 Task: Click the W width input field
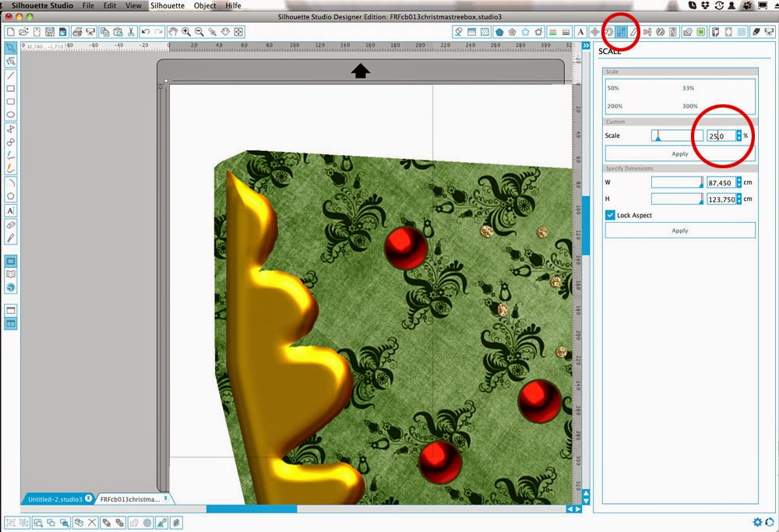click(721, 183)
